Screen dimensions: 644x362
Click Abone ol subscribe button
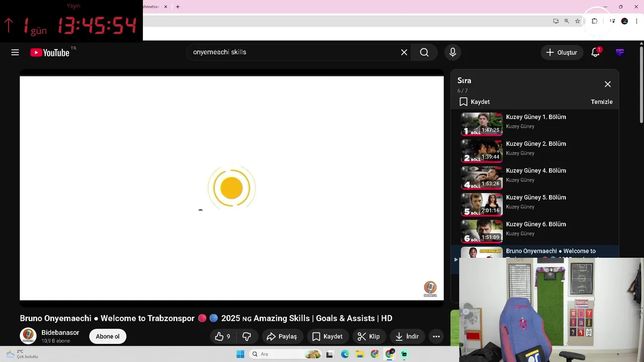coord(108,336)
